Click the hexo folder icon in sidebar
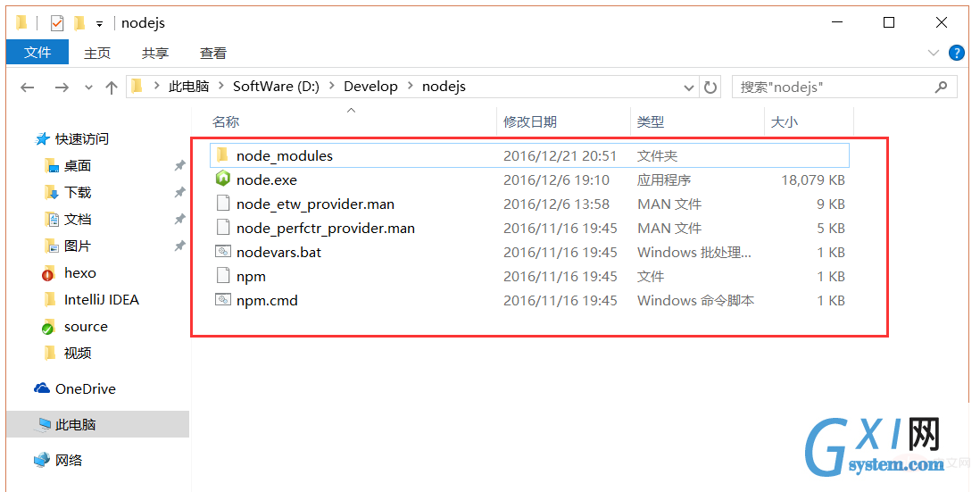 pos(49,273)
